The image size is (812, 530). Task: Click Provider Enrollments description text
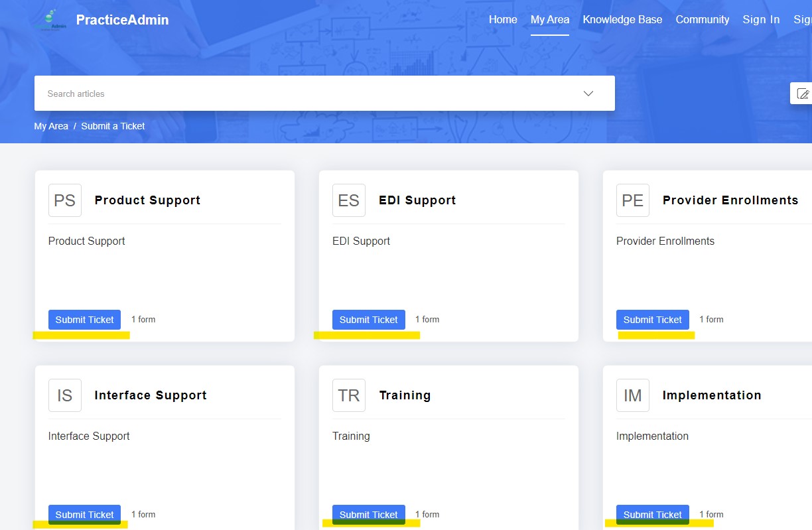pyautogui.click(x=665, y=241)
